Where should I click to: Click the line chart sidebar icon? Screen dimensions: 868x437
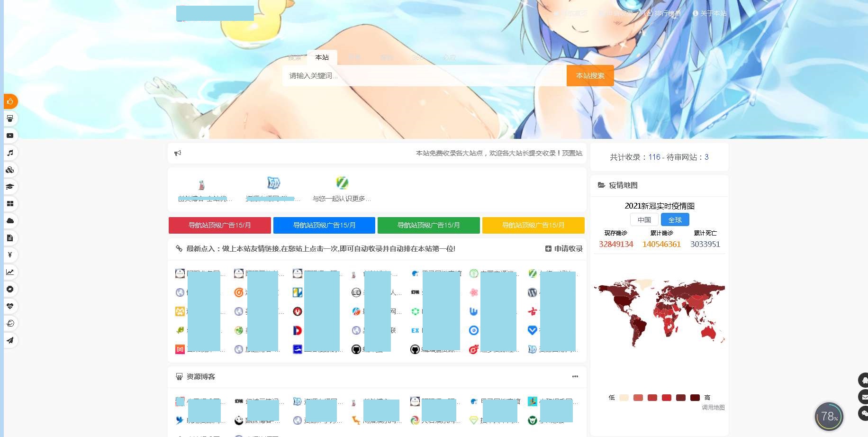pyautogui.click(x=10, y=272)
